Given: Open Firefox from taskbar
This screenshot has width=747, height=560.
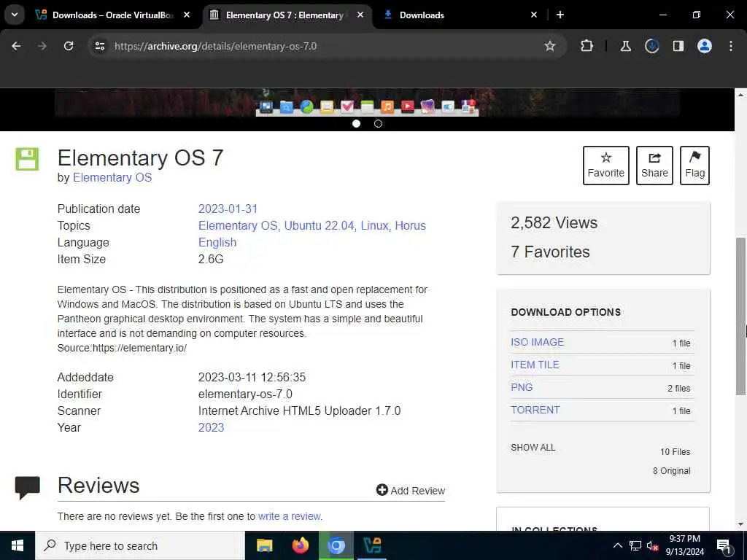Looking at the screenshot, I should [300, 545].
